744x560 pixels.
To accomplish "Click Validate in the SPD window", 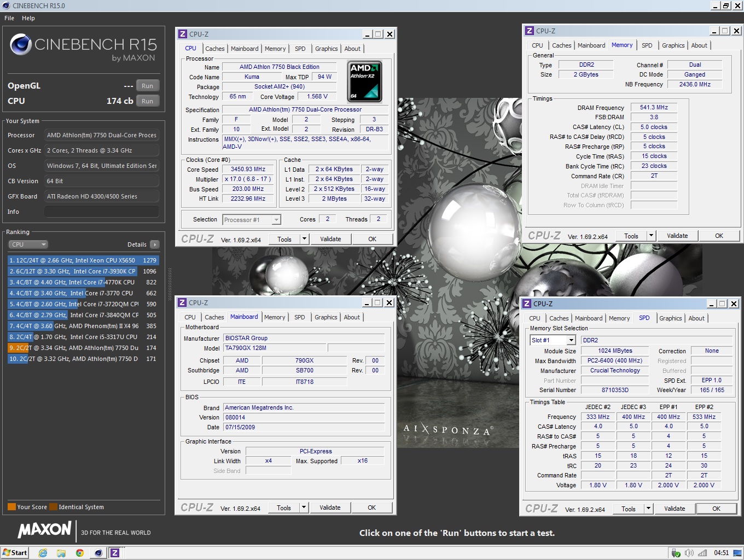I will tap(675, 509).
